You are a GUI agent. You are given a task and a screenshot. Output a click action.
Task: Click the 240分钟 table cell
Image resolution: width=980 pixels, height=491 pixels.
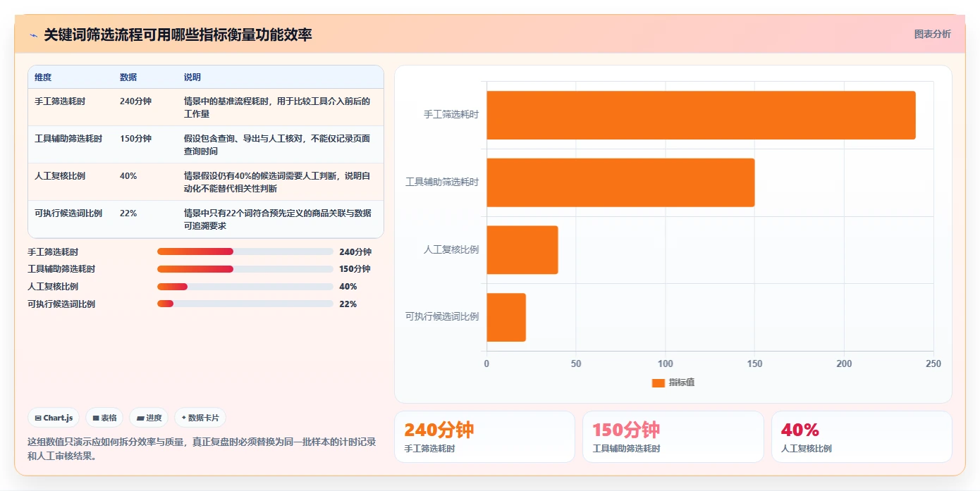pyautogui.click(x=135, y=101)
